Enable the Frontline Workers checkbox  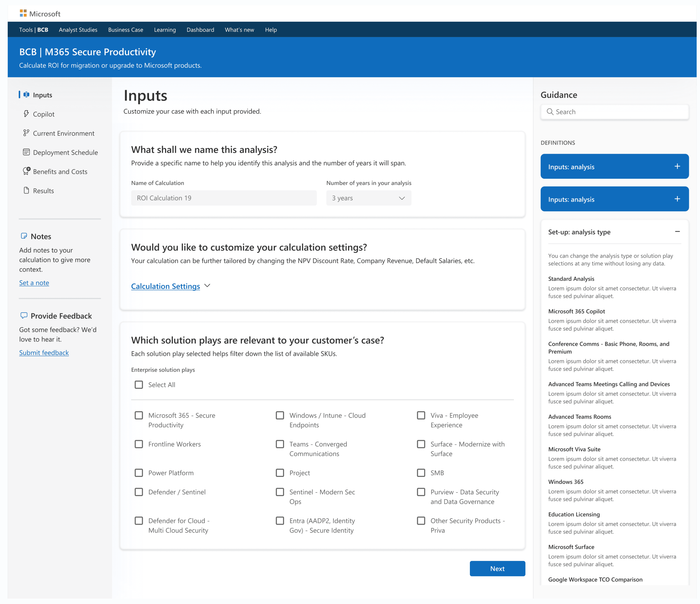pyautogui.click(x=139, y=444)
